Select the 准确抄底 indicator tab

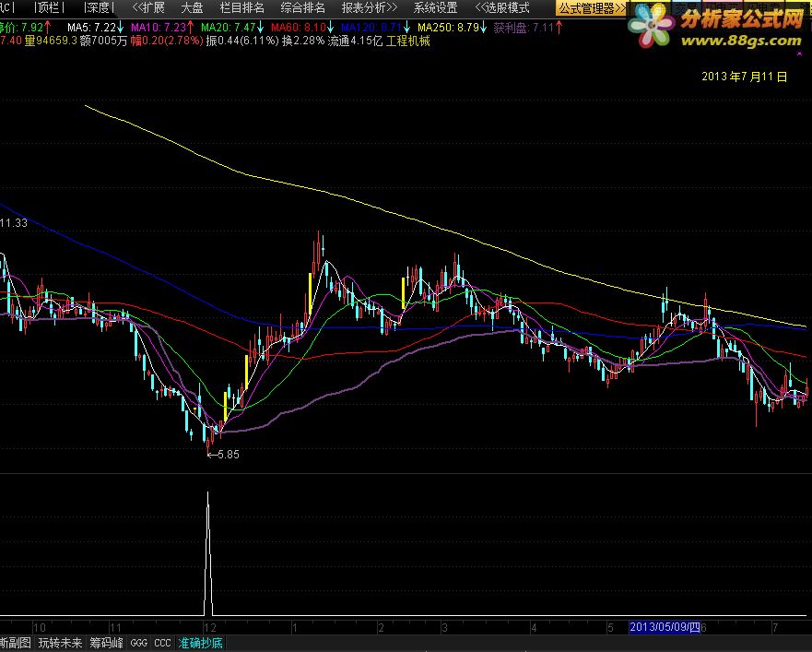[x=200, y=643]
